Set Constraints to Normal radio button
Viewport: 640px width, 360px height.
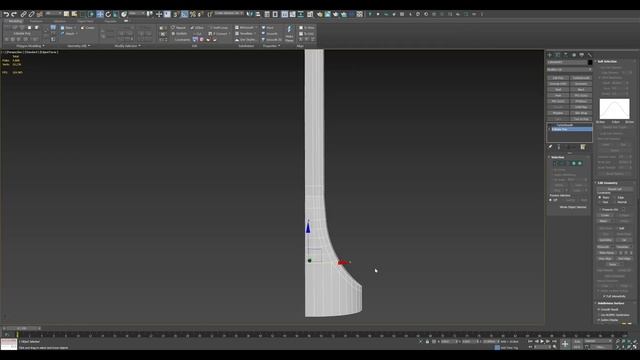coord(614,202)
